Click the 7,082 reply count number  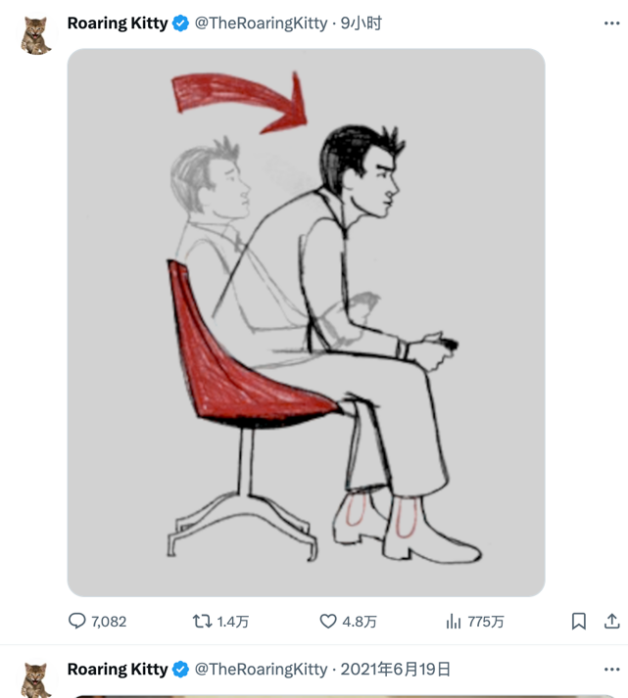[109, 621]
